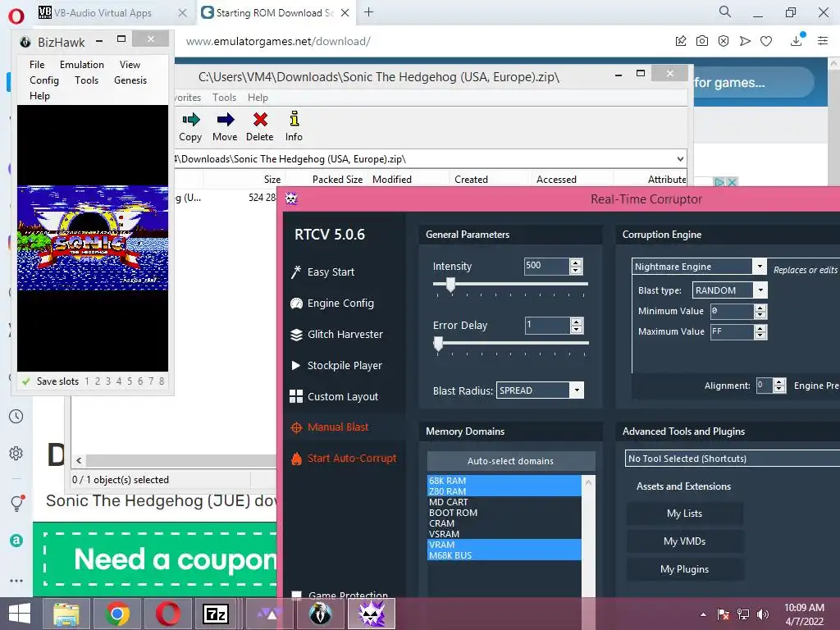Sort 7-Zip list by Packed Size
840x630 pixels.
[337, 180]
